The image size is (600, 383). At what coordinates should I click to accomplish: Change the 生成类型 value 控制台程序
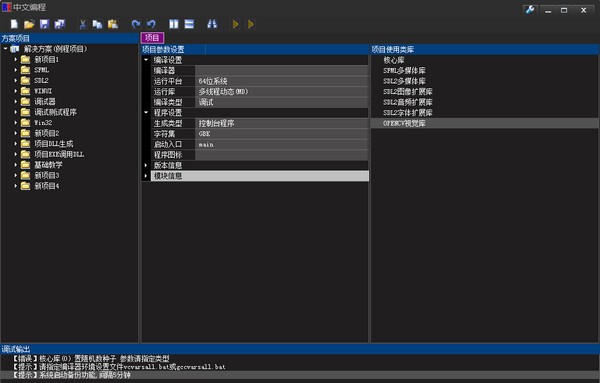(x=282, y=123)
